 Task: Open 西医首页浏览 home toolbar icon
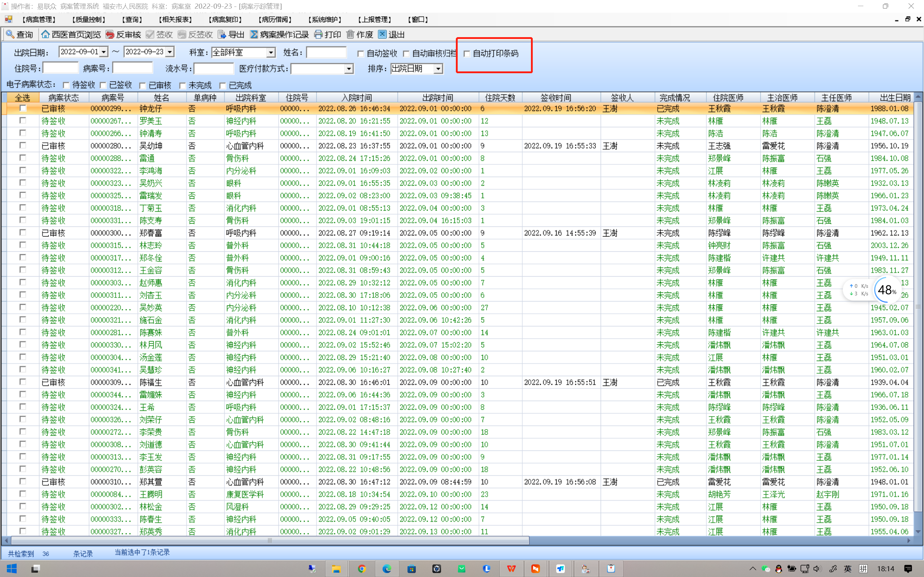click(x=45, y=34)
